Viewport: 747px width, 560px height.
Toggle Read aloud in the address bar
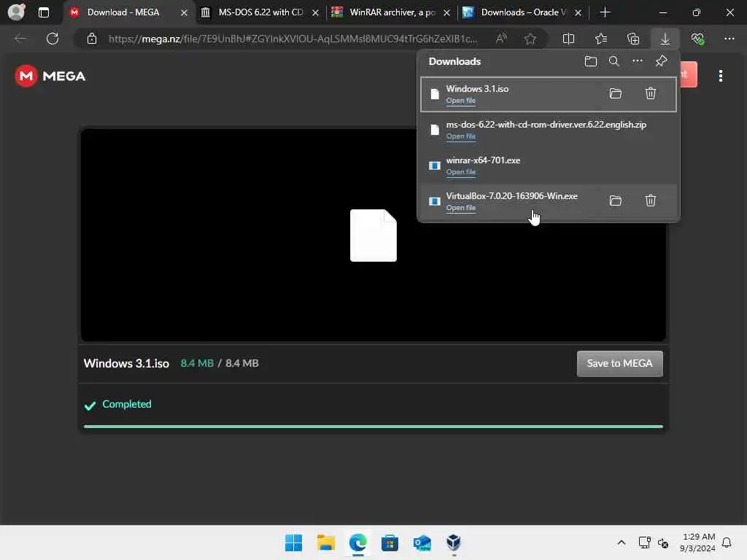501,39
